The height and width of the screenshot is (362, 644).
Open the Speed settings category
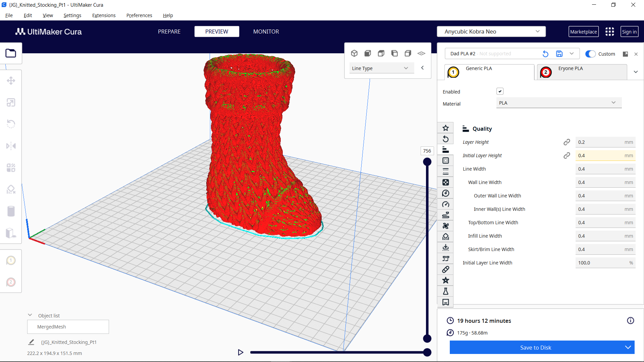[x=445, y=204]
